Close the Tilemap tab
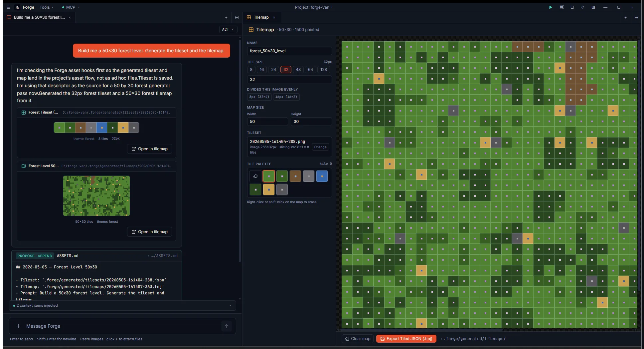 pyautogui.click(x=274, y=17)
